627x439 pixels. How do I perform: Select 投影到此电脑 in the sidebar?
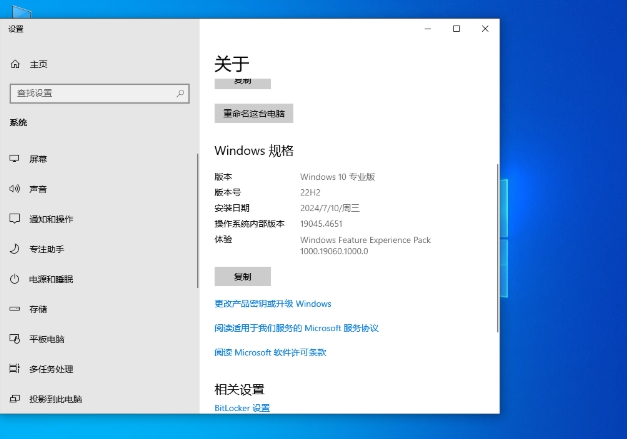[x=55, y=399]
